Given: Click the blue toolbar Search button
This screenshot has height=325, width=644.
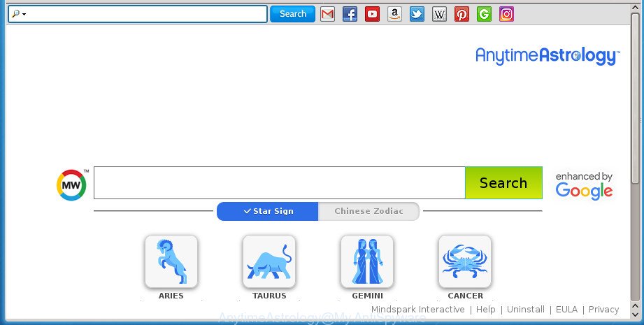Looking at the screenshot, I should coord(292,14).
